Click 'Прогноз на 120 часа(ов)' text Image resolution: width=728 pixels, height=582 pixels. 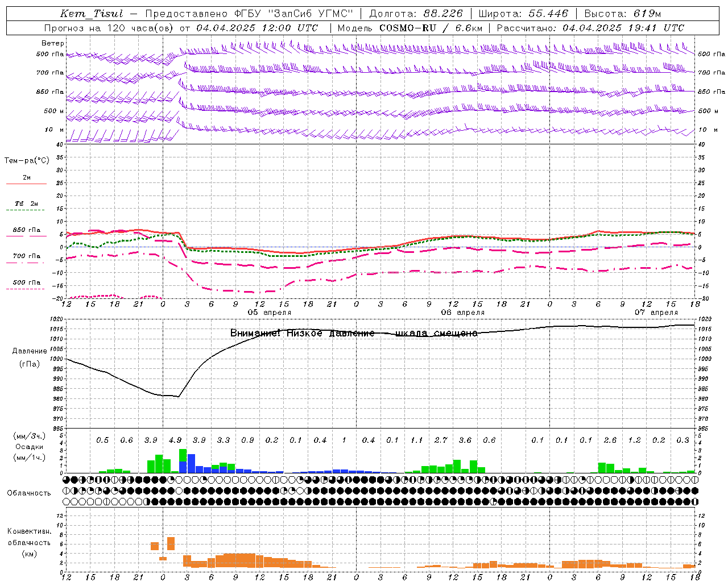tap(110, 28)
